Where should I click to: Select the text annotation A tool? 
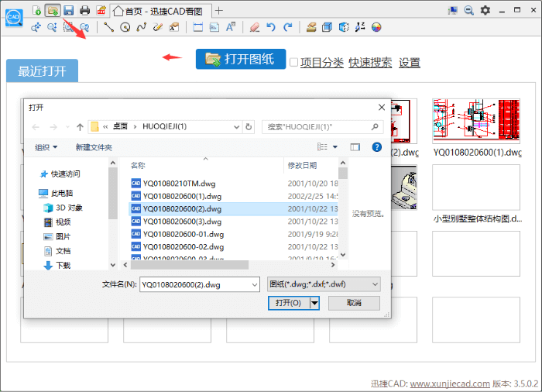tap(231, 27)
